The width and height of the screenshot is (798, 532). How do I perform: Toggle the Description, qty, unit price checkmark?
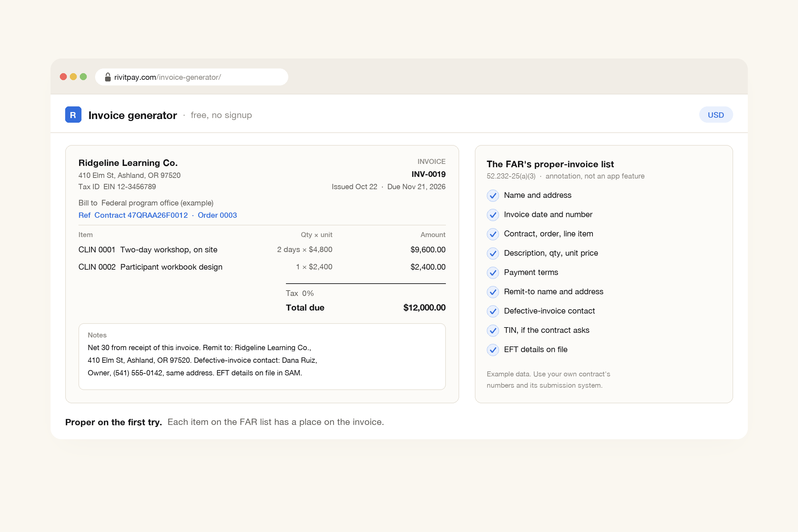pos(493,253)
